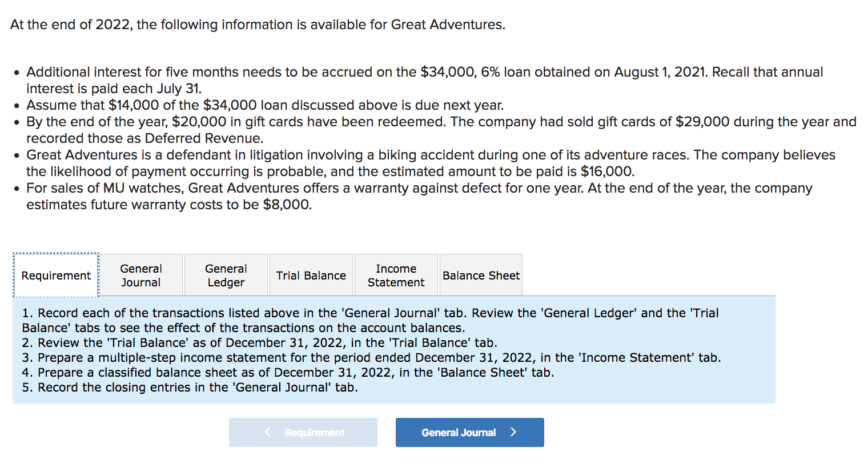Screen dimensions: 868x463
Task: Click the heading about Great Adventures 2022
Action: [258, 25]
